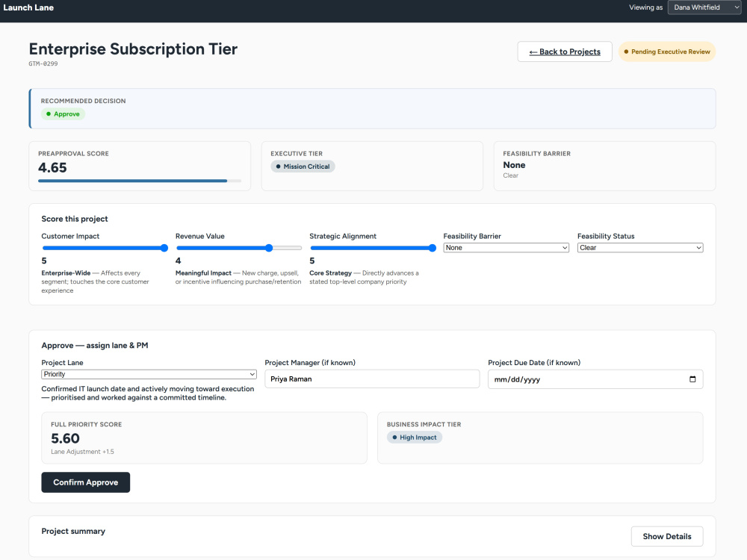The image size is (747, 560).
Task: Click the Score this project heading
Action: coord(74,219)
